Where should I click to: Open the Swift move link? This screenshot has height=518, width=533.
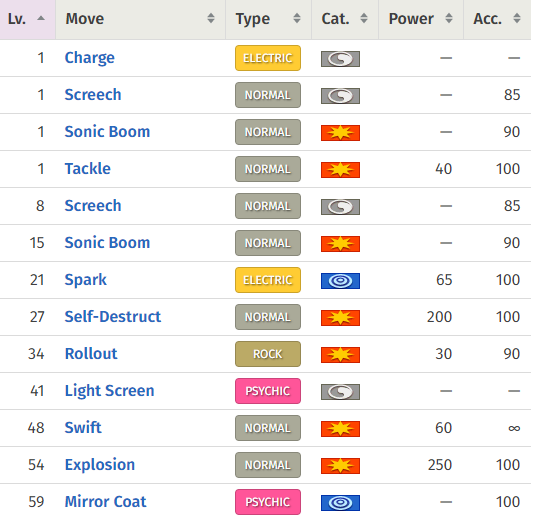click(83, 428)
